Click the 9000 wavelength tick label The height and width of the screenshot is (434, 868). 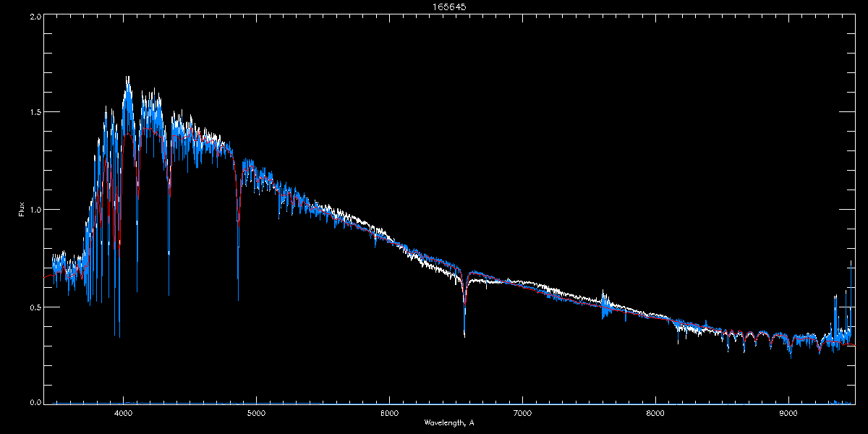[788, 414]
